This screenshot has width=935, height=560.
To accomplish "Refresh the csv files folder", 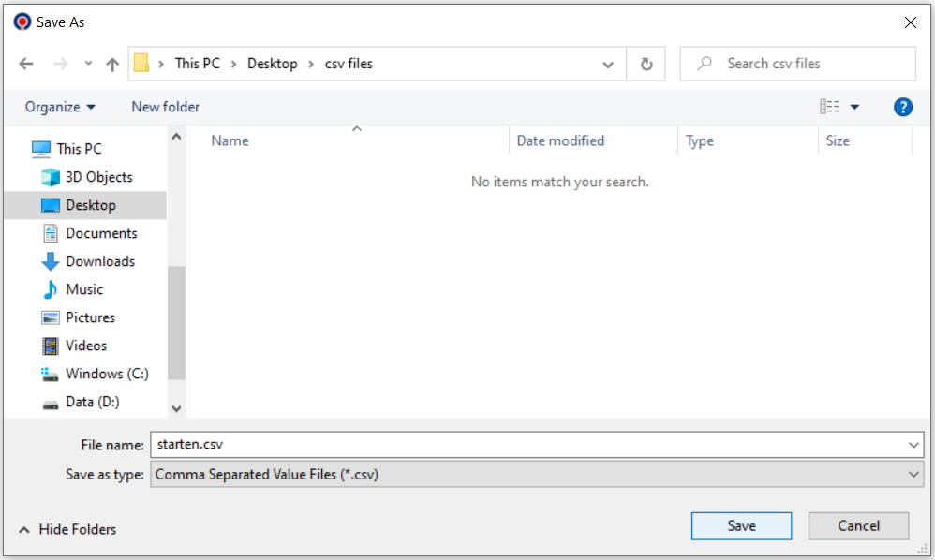I will click(646, 64).
